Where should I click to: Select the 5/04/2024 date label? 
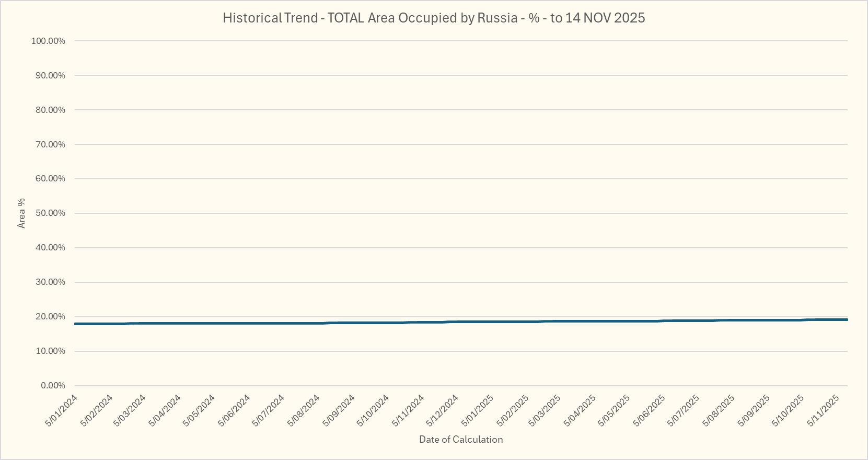coord(165,411)
